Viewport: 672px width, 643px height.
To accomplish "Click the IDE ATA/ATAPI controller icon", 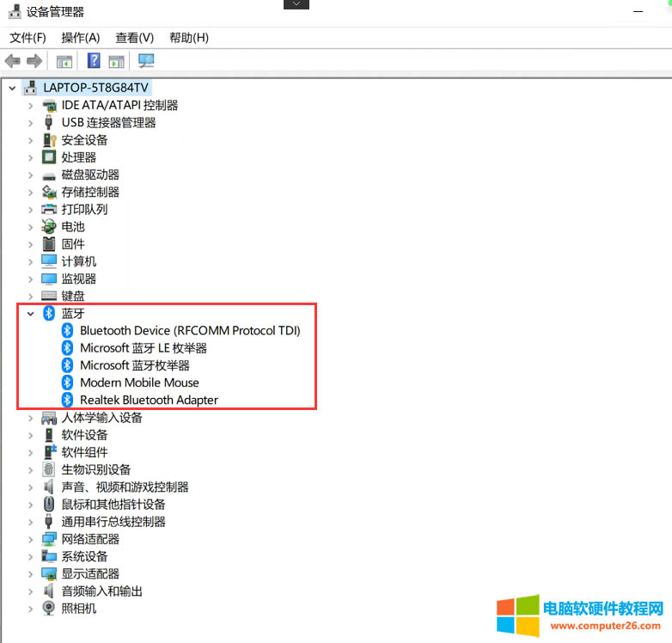I will (x=49, y=106).
